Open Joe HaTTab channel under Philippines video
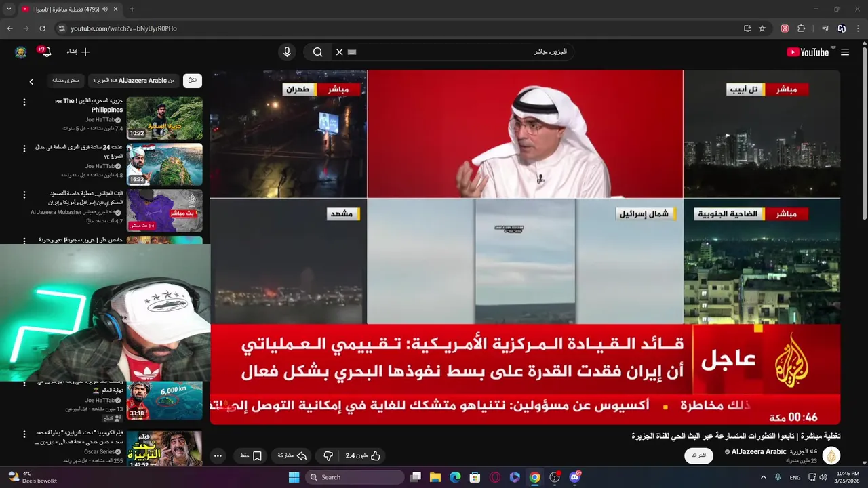The height and width of the screenshot is (488, 868). [100, 120]
